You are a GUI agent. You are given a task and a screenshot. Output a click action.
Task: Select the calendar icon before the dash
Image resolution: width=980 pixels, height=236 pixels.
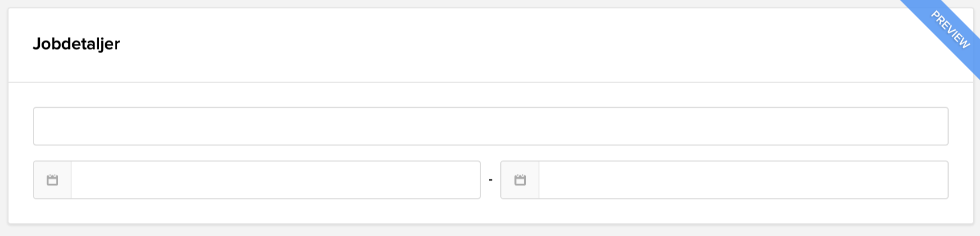[52, 180]
